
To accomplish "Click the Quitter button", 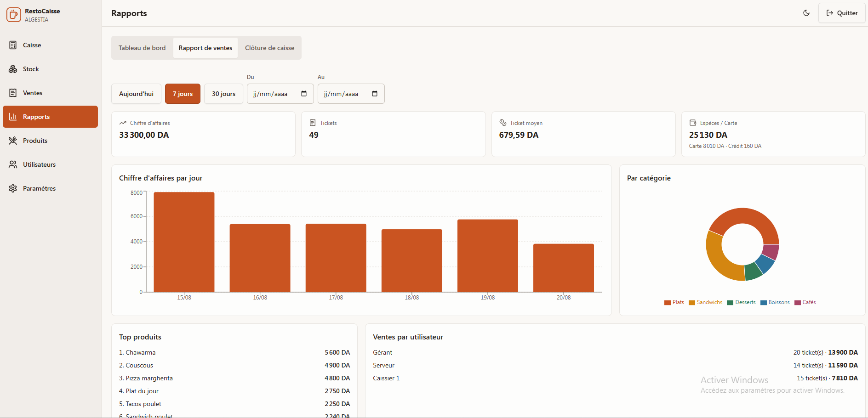I will click(x=842, y=13).
